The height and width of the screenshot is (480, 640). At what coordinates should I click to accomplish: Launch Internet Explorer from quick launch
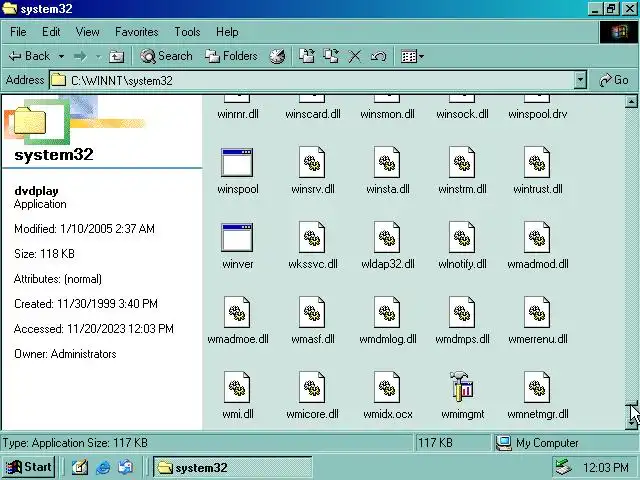tap(103, 467)
